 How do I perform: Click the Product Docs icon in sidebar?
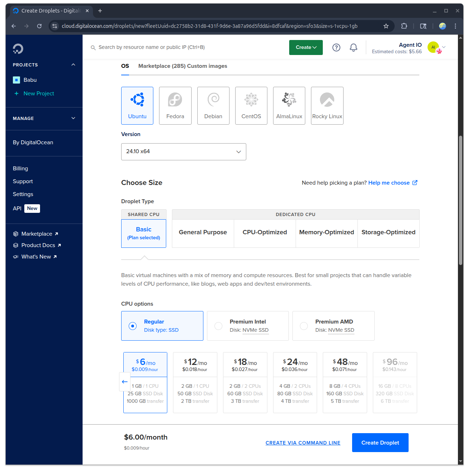pos(16,245)
